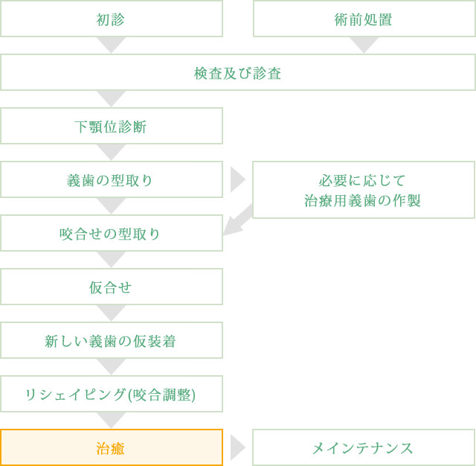This screenshot has height=466, width=476.
Task: Click the 咬合せの型取り step
Action: [x=112, y=233]
